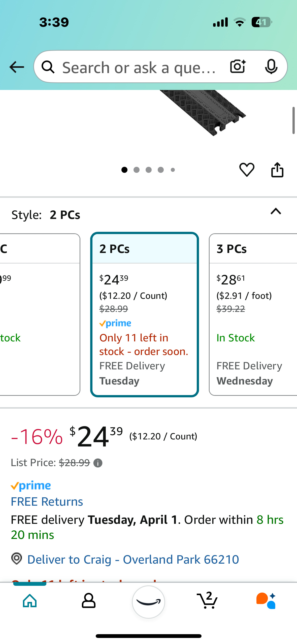This screenshot has height=644, width=297.
Task: Tap list price info icon
Action: tap(98, 463)
